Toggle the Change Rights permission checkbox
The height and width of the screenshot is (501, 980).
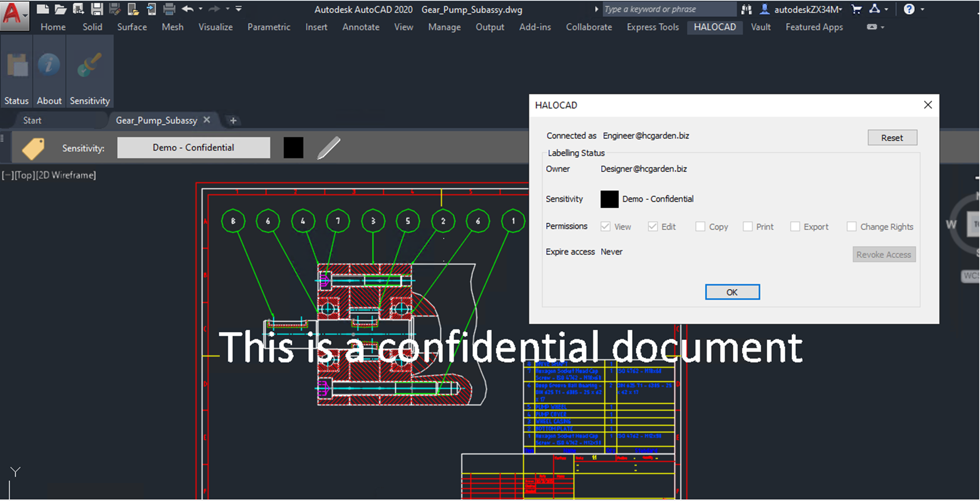click(851, 227)
